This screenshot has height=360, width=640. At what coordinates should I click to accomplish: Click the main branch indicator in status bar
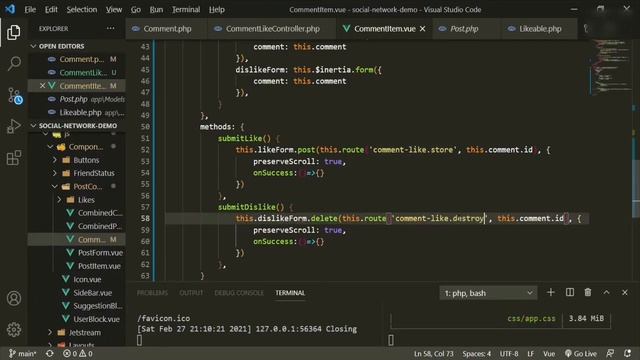pyautogui.click(x=23, y=353)
